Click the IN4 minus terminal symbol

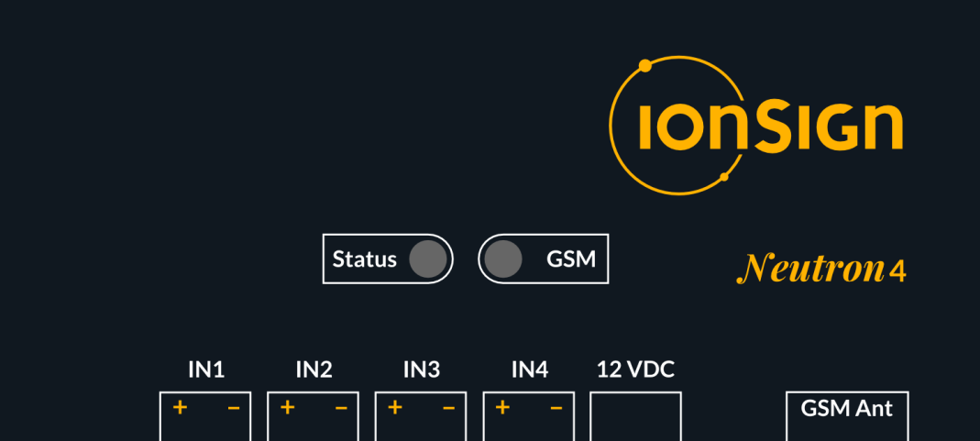(556, 409)
